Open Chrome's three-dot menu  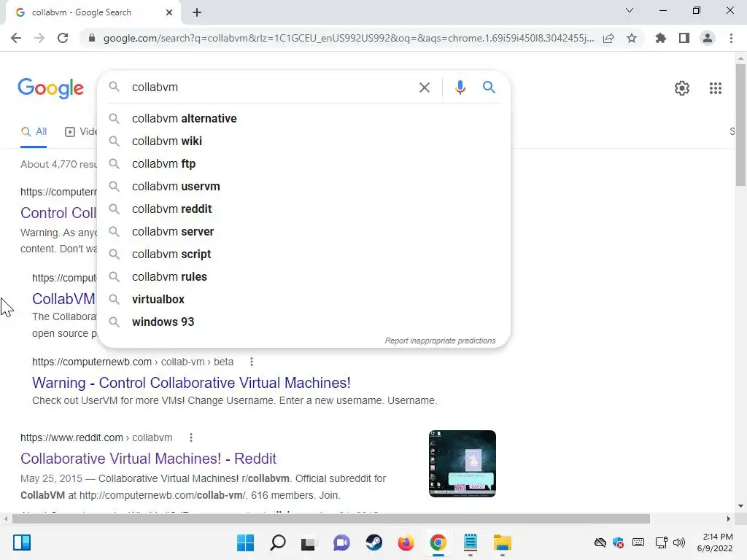pos(731,38)
